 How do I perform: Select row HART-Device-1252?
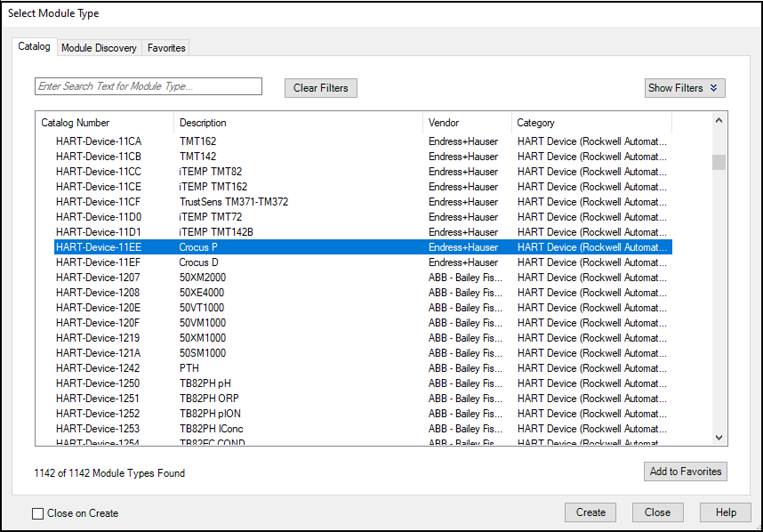[x=363, y=413]
